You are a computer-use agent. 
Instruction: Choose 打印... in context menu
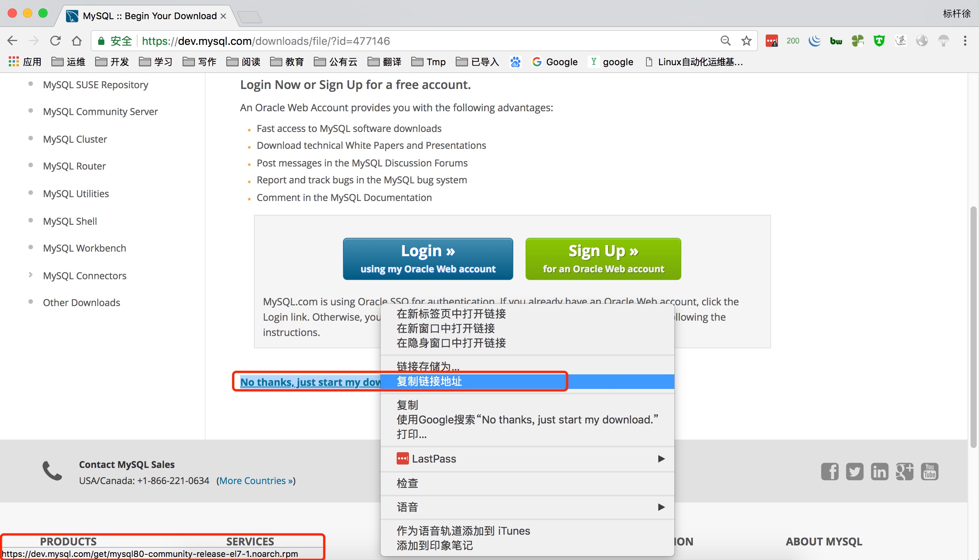coord(527,434)
